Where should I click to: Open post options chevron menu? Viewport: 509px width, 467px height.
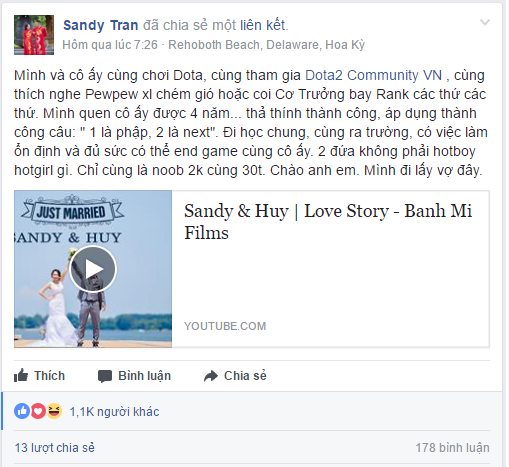(484, 22)
